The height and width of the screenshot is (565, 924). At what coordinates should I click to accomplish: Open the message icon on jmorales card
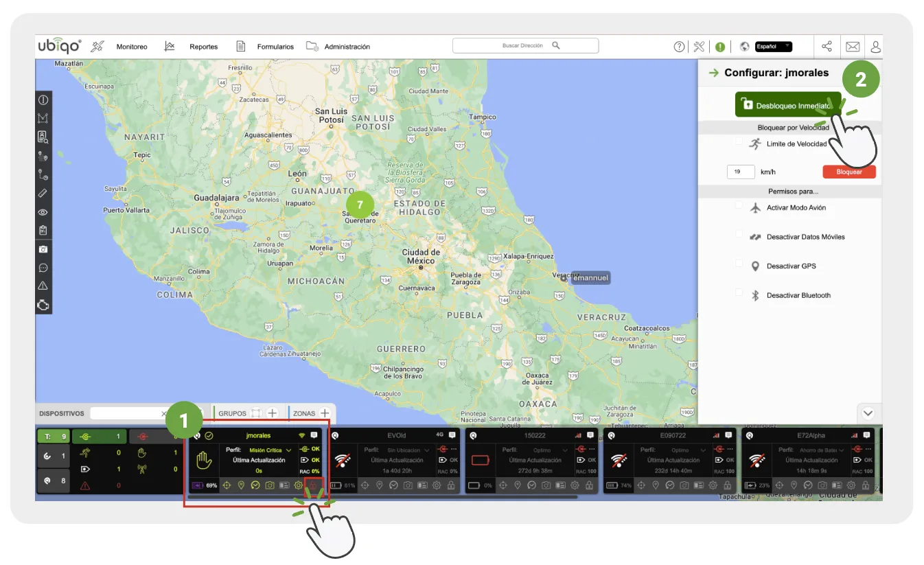pyautogui.click(x=314, y=435)
